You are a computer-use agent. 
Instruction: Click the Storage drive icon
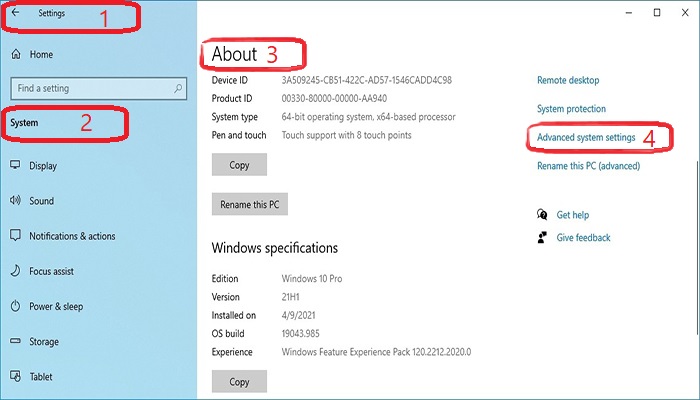(x=15, y=341)
